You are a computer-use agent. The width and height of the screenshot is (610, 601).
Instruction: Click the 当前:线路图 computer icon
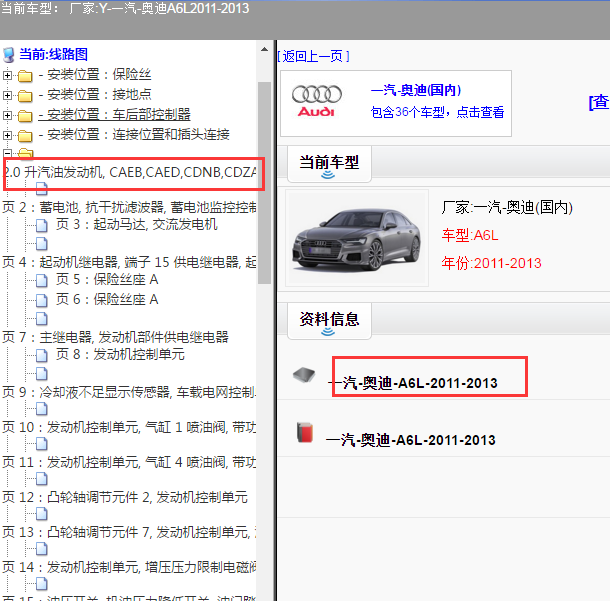pyautogui.click(x=9, y=55)
